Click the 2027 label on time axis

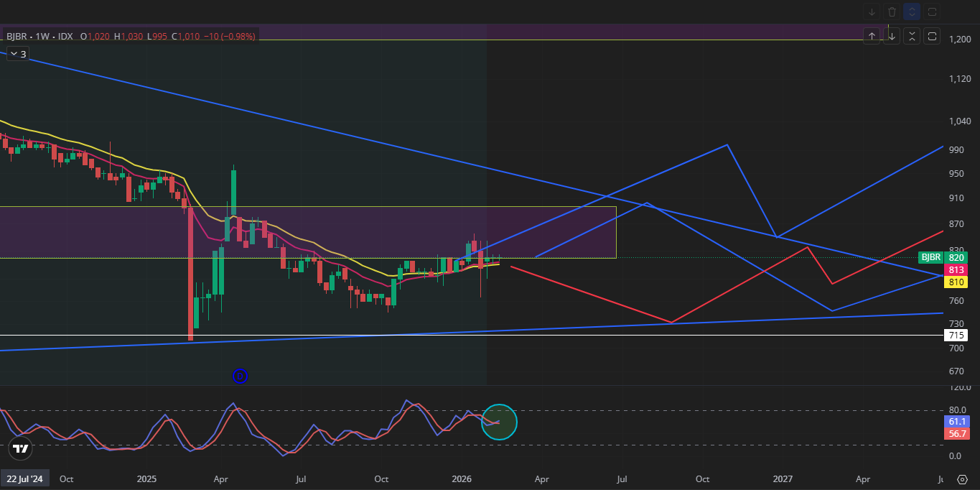783,479
